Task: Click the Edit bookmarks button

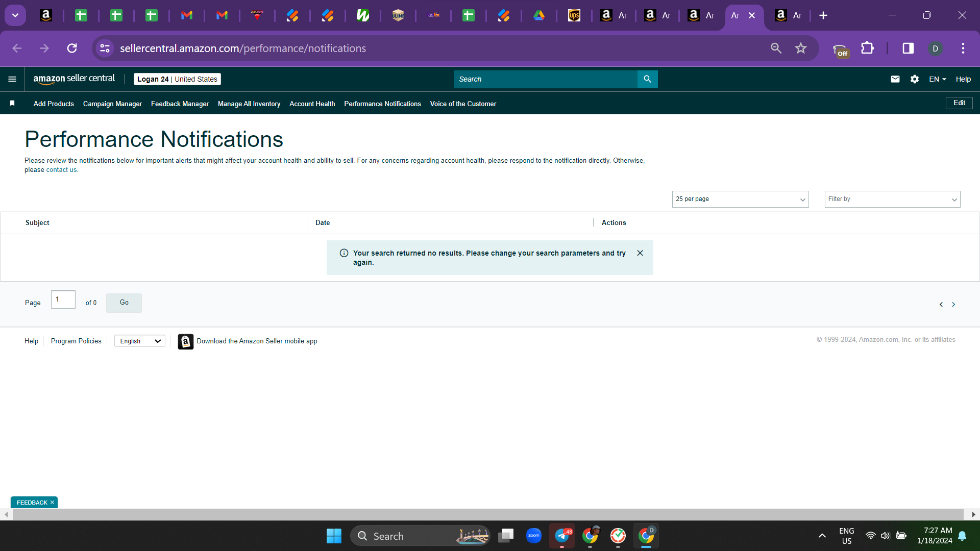Action: click(959, 103)
